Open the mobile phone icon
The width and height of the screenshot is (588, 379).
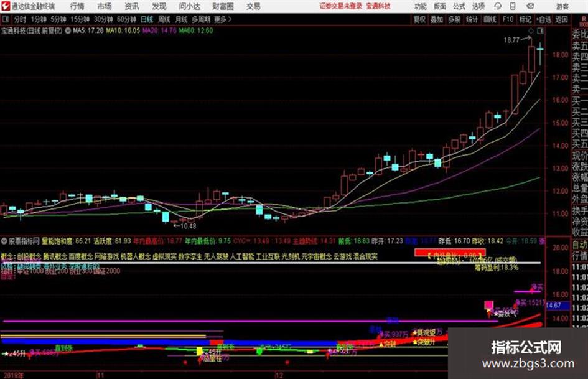(513, 6)
